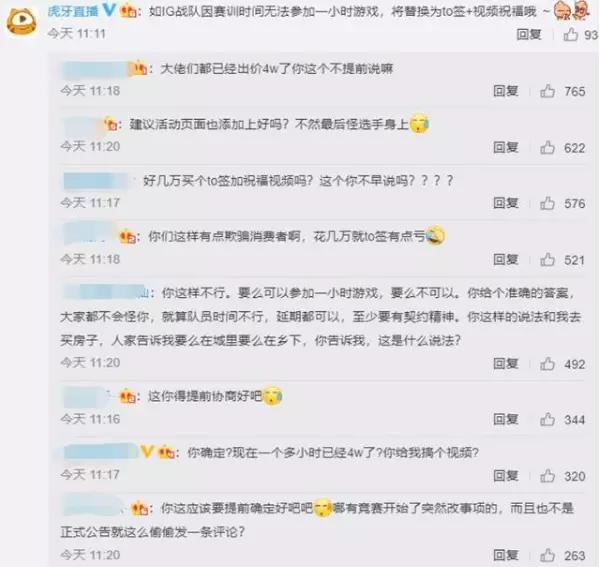Viewport: 600px width, 567px height.
Task: Like the comment with 765 likes
Action: 547,91
